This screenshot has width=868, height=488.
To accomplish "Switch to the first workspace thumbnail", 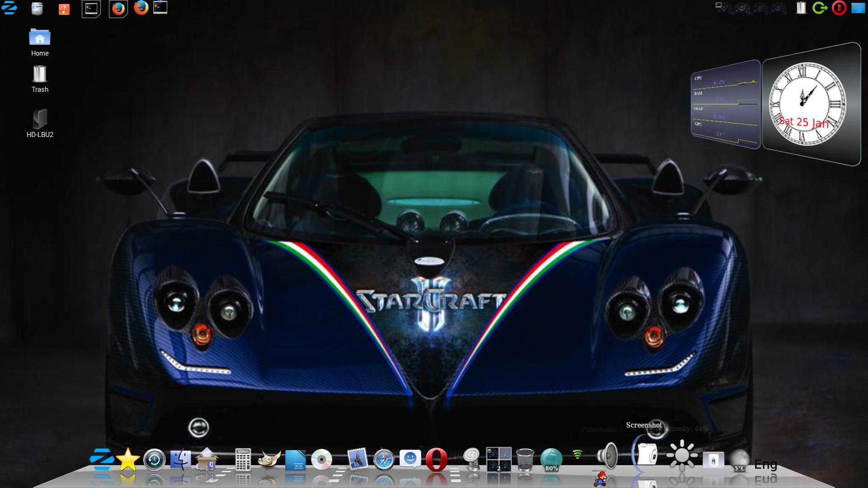I will click(723, 8).
